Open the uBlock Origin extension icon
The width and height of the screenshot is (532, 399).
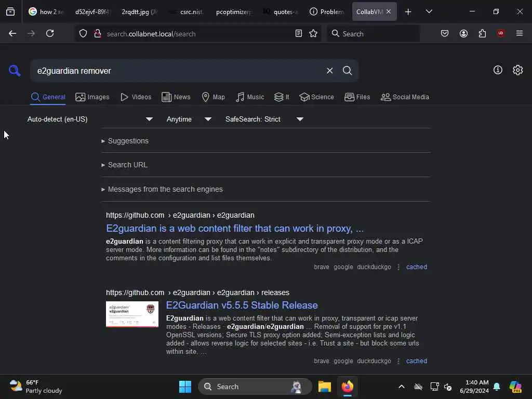click(501, 33)
